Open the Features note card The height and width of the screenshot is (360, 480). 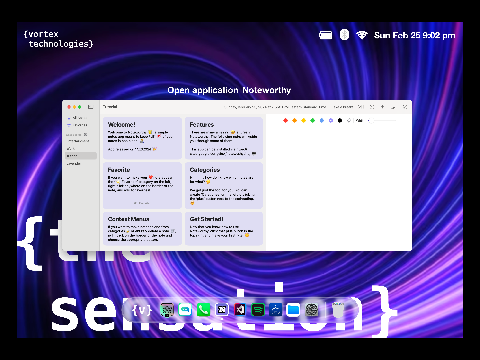coord(224,138)
